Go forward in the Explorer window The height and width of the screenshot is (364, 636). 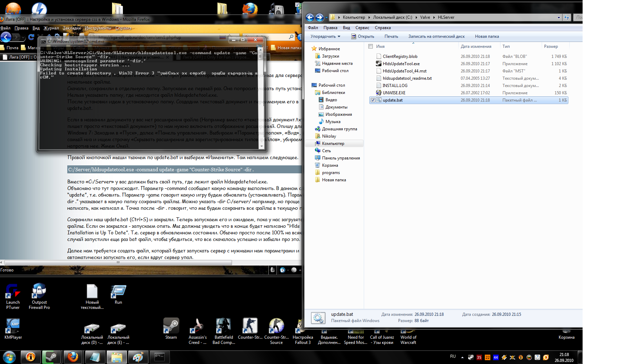(x=319, y=17)
